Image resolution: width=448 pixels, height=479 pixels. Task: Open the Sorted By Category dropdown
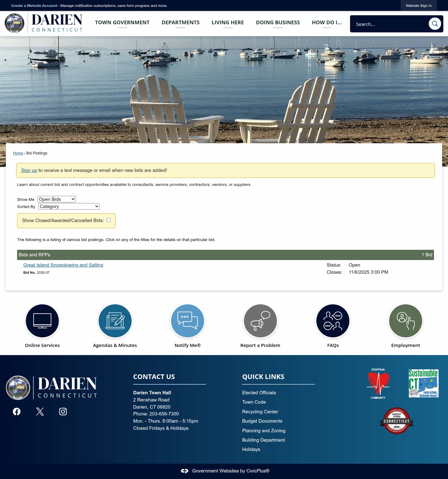[x=68, y=206]
